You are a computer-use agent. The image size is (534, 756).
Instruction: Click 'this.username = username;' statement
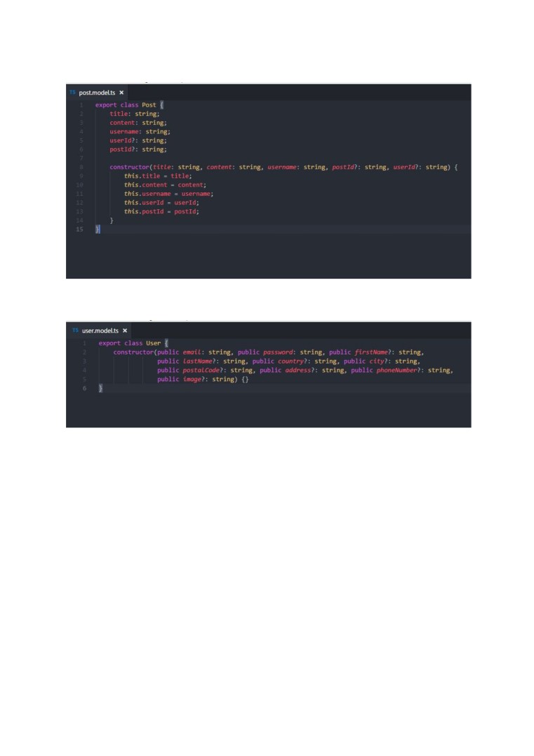[x=168, y=193]
